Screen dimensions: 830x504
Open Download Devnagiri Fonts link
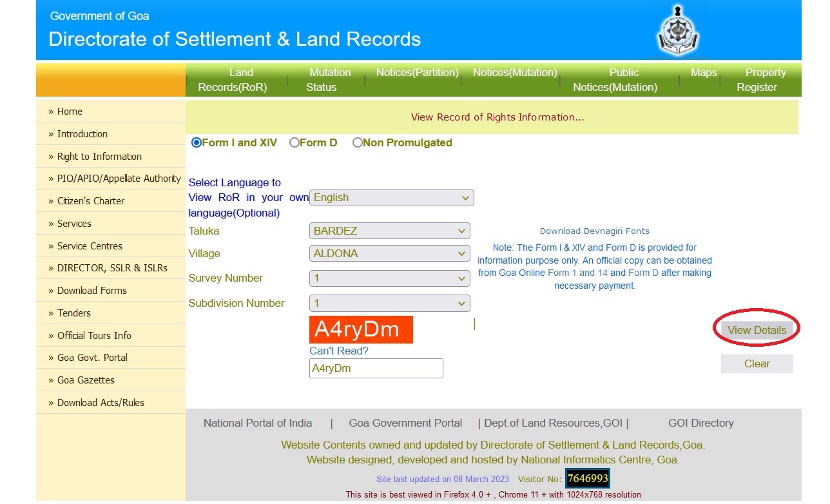[x=594, y=231]
